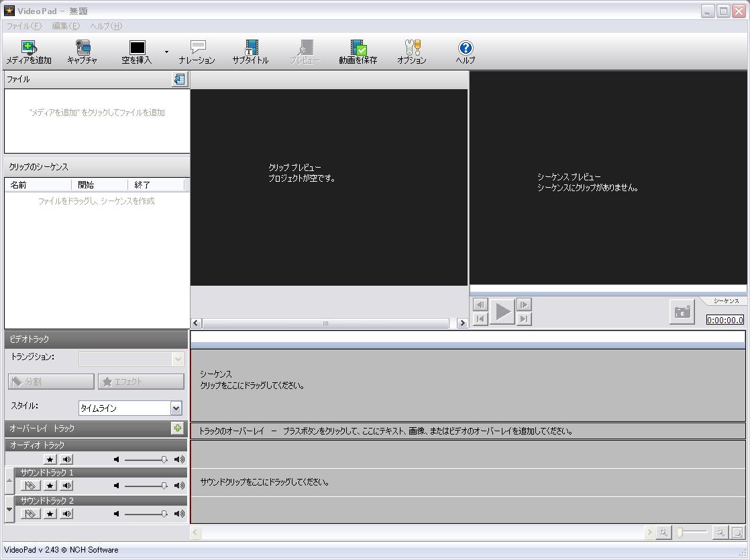Click the right magnifier zoom button below the timeline

pos(720,533)
